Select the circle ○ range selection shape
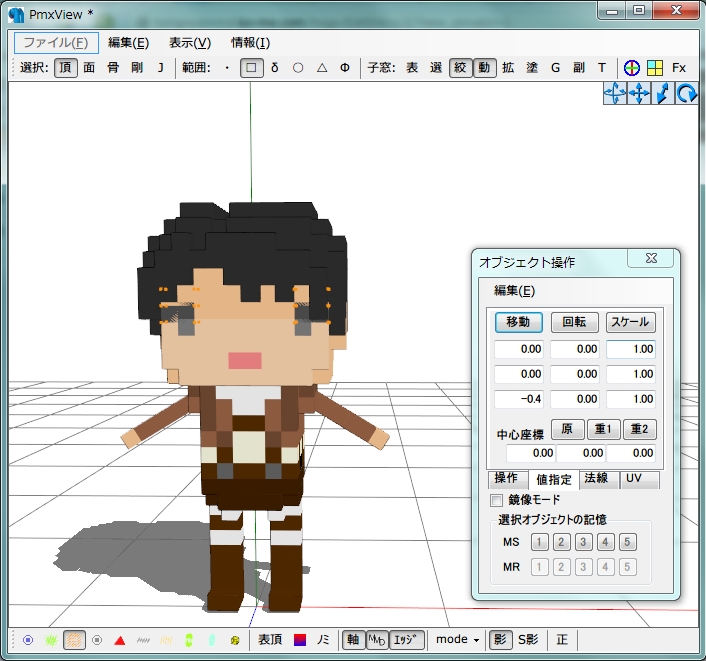This screenshot has width=706, height=661. [298, 68]
